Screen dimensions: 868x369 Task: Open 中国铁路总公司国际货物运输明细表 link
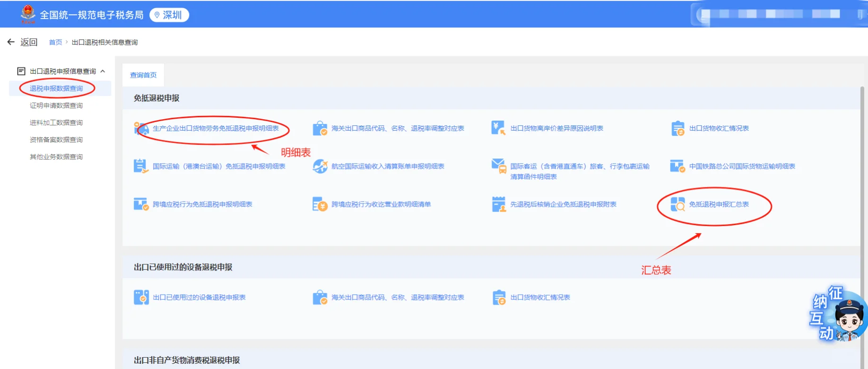(742, 166)
